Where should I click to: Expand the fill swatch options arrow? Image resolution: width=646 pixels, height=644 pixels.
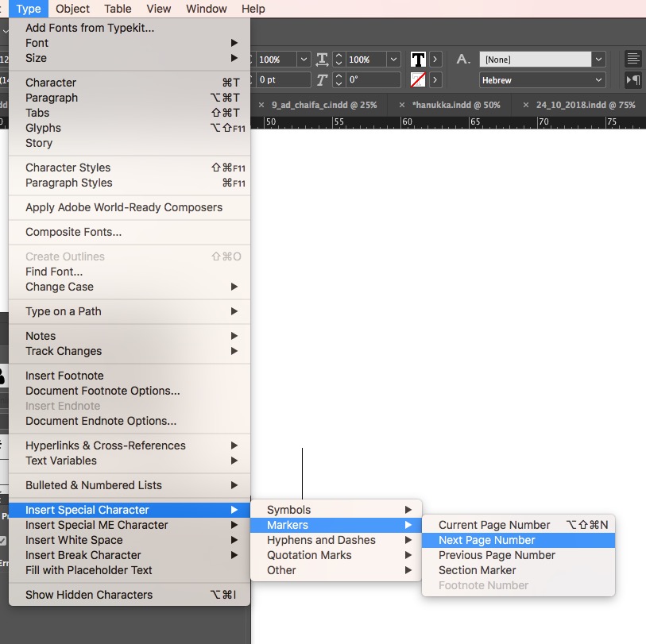[436, 60]
